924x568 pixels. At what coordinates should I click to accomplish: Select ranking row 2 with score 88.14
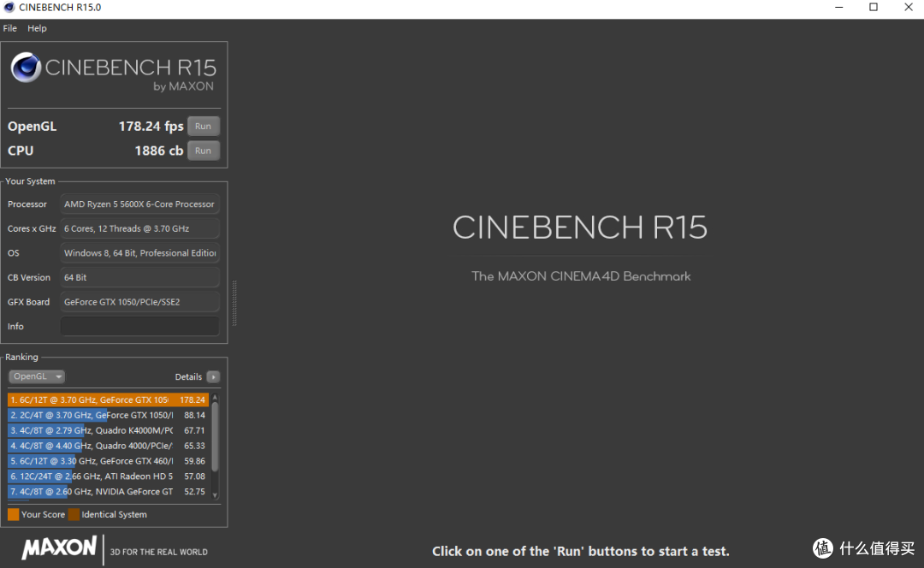click(108, 415)
